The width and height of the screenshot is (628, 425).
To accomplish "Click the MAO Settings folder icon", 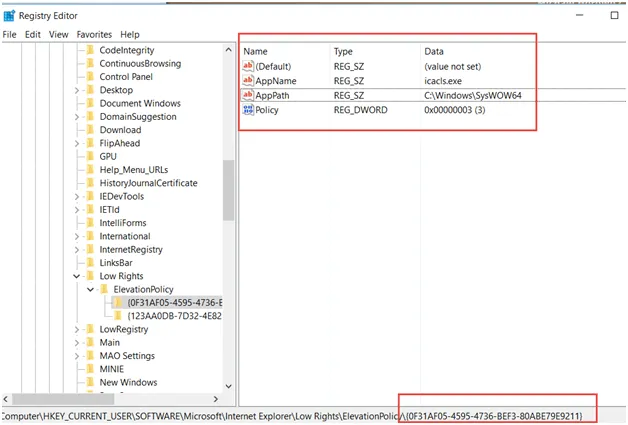I will pos(90,356).
